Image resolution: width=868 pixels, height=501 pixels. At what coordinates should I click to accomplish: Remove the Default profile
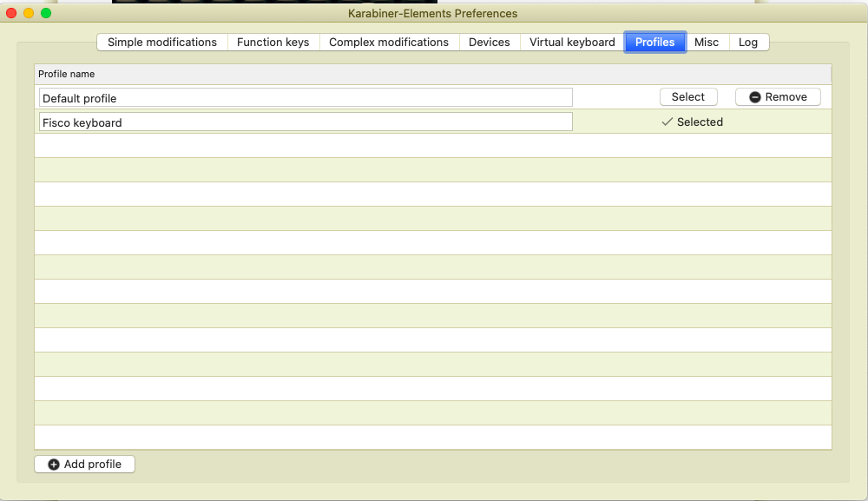(778, 97)
